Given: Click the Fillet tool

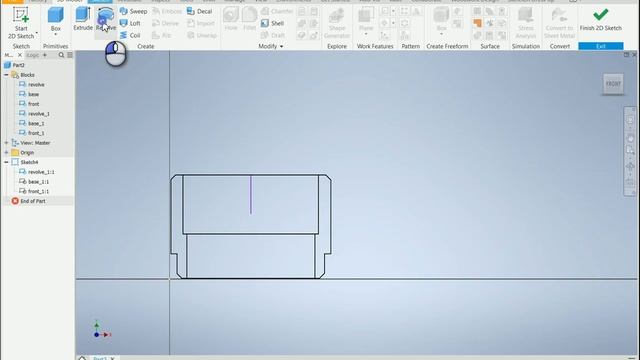Looking at the screenshot, I should tap(249, 19).
